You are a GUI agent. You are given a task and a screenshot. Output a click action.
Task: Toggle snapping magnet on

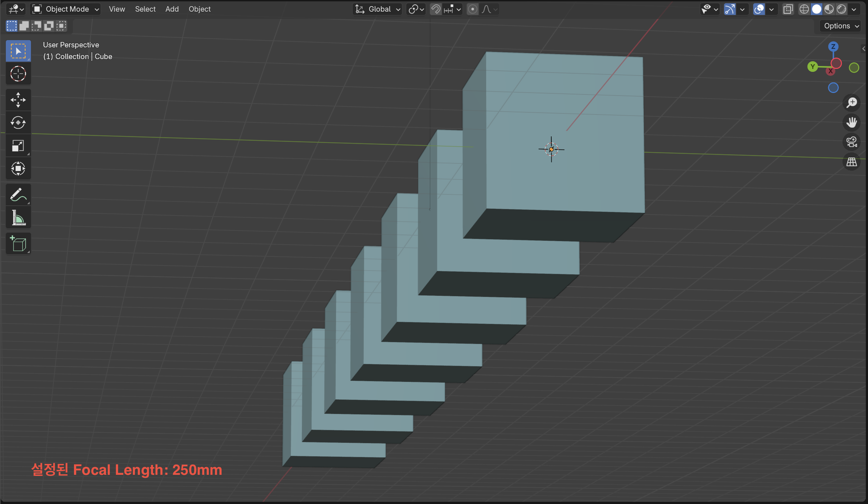tap(436, 9)
